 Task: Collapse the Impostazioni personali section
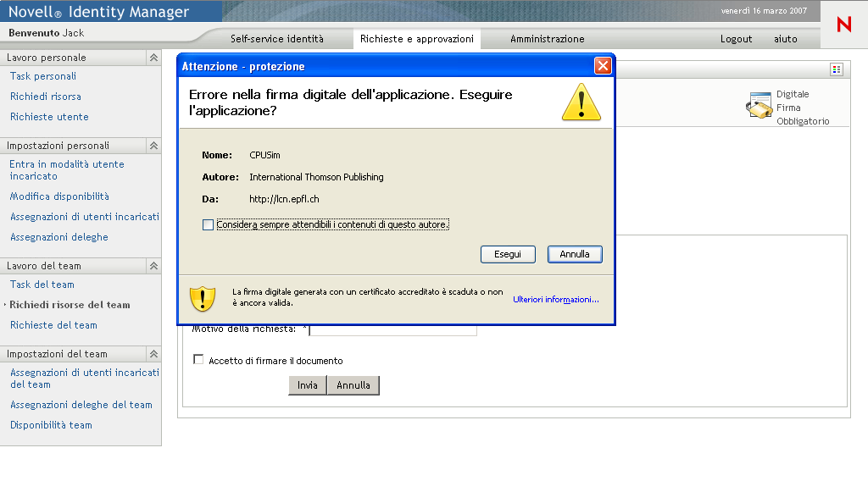click(153, 146)
